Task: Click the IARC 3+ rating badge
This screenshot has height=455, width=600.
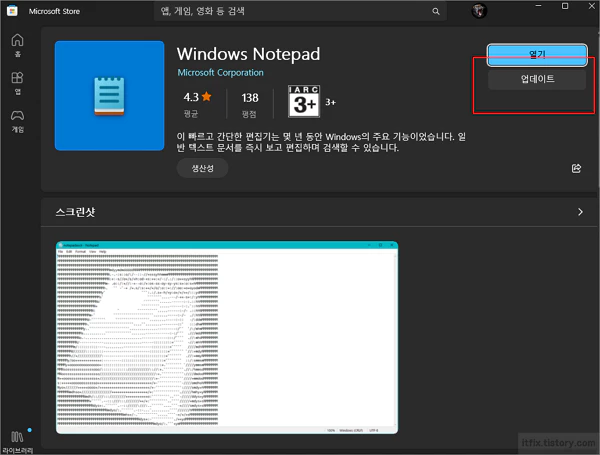Action: click(304, 101)
